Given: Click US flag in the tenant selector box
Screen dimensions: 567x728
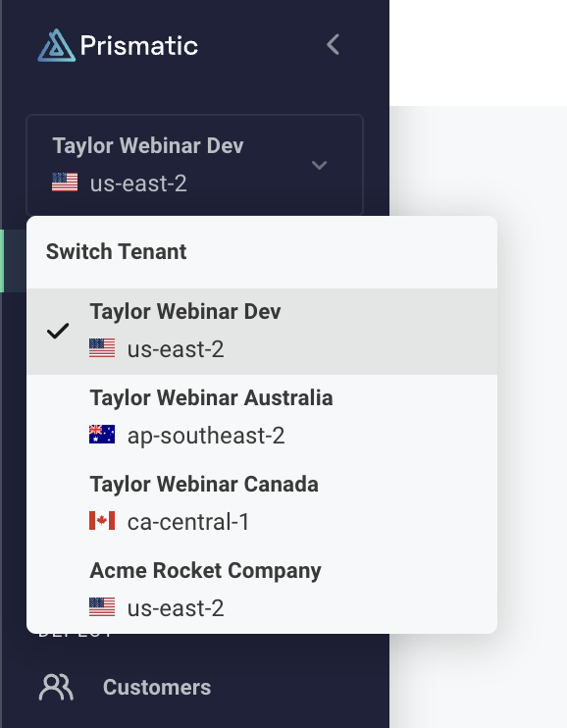Looking at the screenshot, I should pos(65,182).
